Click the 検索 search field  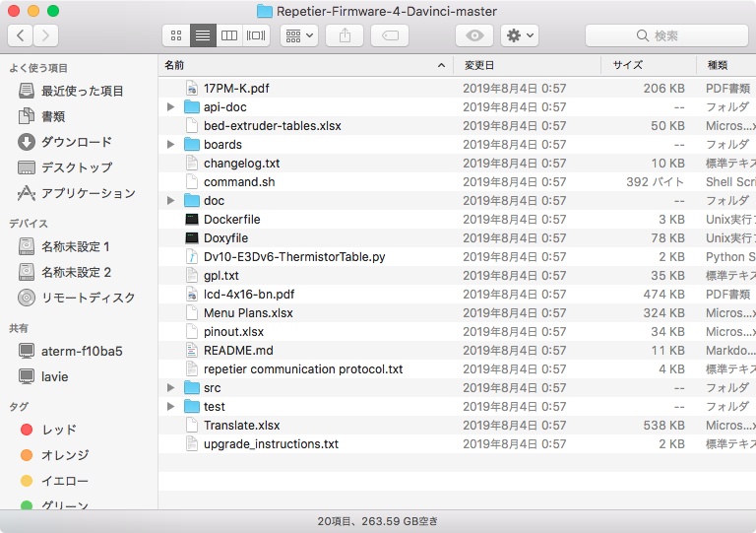[666, 35]
